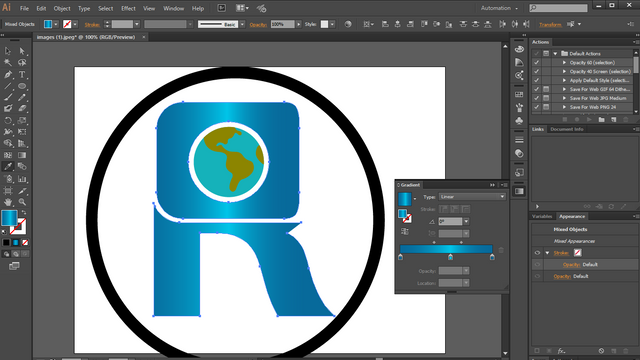This screenshot has width=640, height=360.
Task: Open the File menu
Action: point(24,8)
